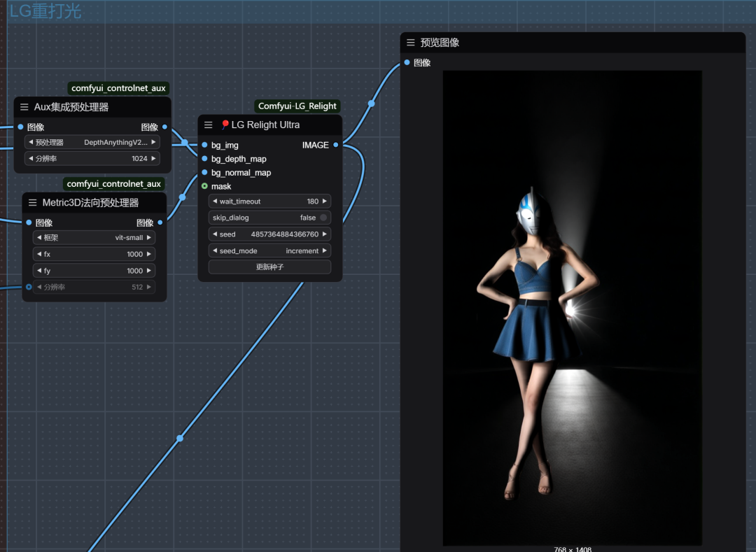
Task: Click the reroute dot on the lower diagonal wire
Action: (180, 439)
